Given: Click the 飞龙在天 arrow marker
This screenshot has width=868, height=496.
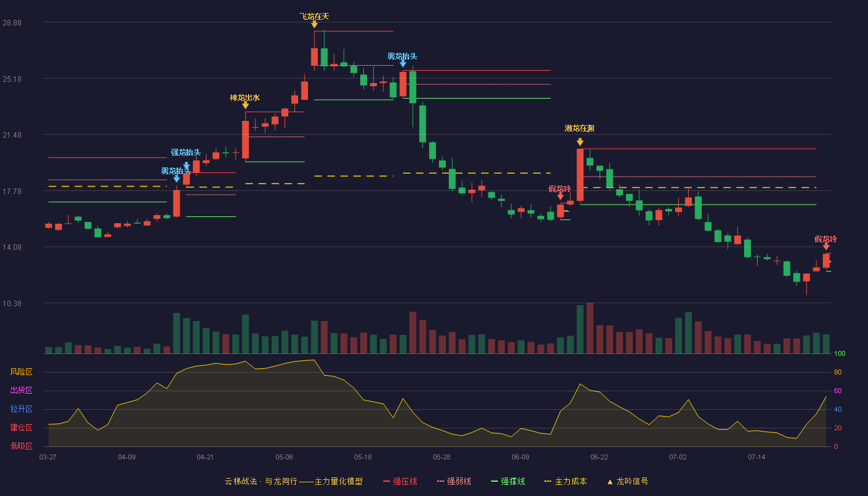Looking at the screenshot, I should (x=314, y=24).
